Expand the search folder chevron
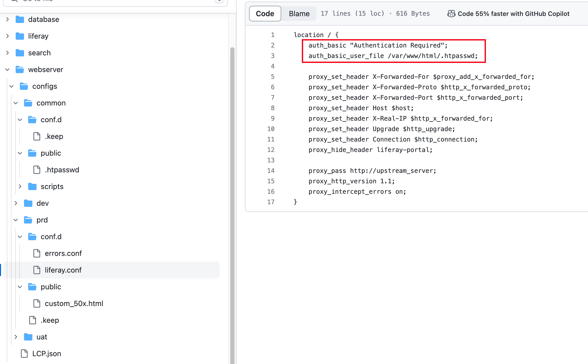Image resolution: width=588 pixels, height=364 pixels. pyautogui.click(x=8, y=53)
